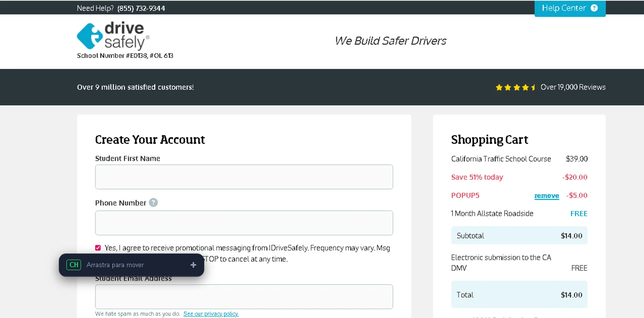Viewport: 644px width, 318px height.
Task: Uncheck the promotional messaging checkbox
Action: pos(98,248)
